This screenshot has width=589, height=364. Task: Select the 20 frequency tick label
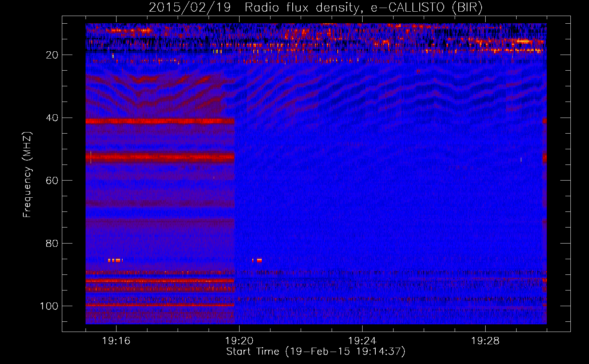[x=52, y=55]
